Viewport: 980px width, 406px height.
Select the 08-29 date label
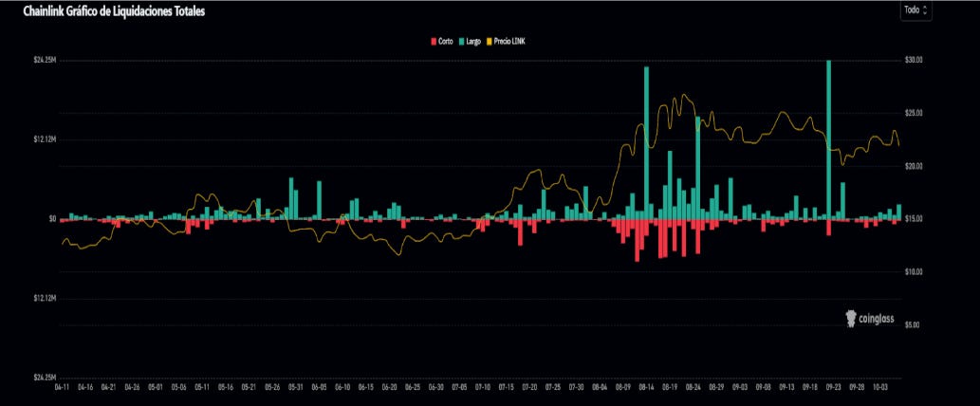(717, 387)
